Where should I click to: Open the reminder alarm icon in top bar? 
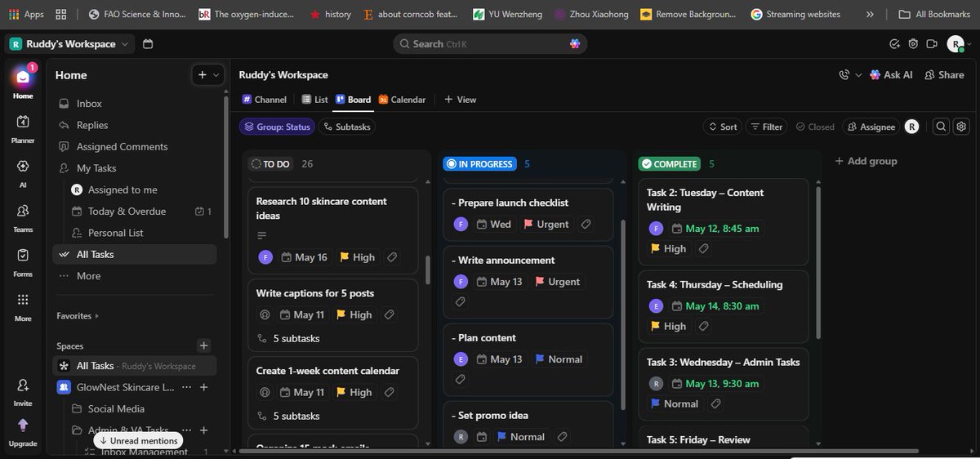(x=913, y=44)
